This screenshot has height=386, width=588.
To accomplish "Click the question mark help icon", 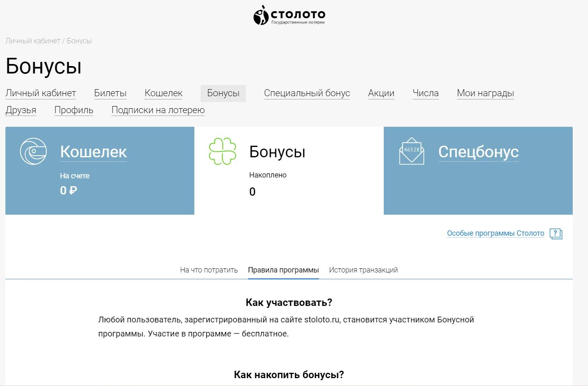I will [556, 234].
